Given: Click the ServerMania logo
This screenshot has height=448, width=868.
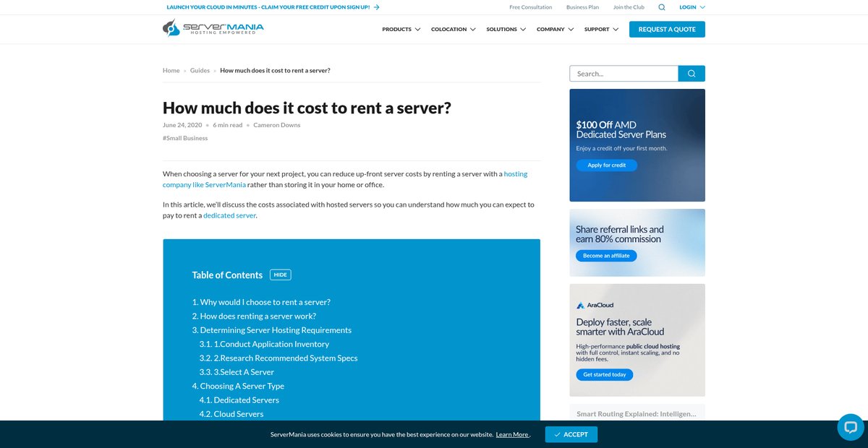Looking at the screenshot, I should click(x=213, y=29).
